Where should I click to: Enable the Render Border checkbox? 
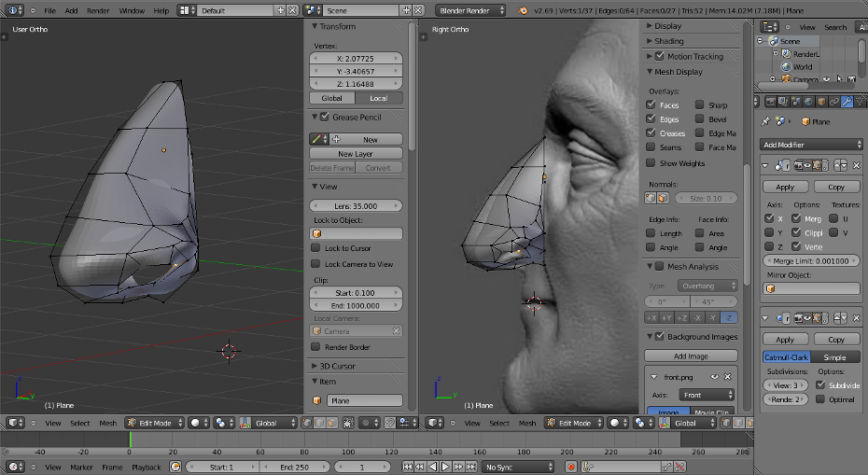coord(315,347)
